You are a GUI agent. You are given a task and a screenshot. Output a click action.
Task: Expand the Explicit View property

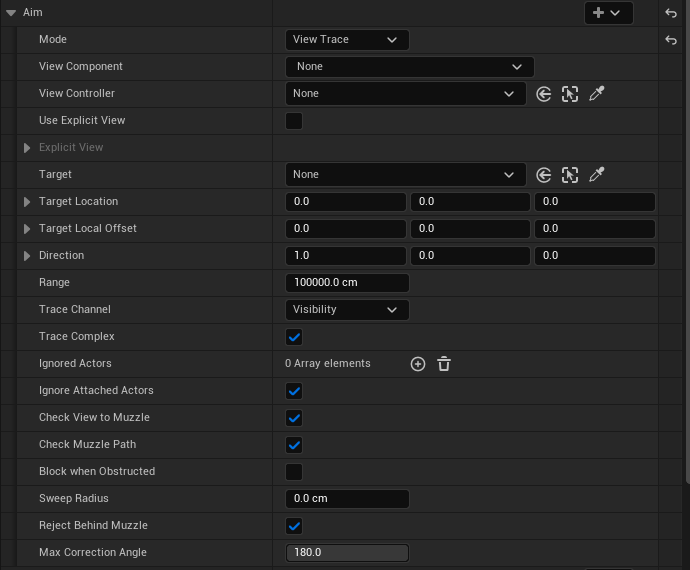click(27, 148)
